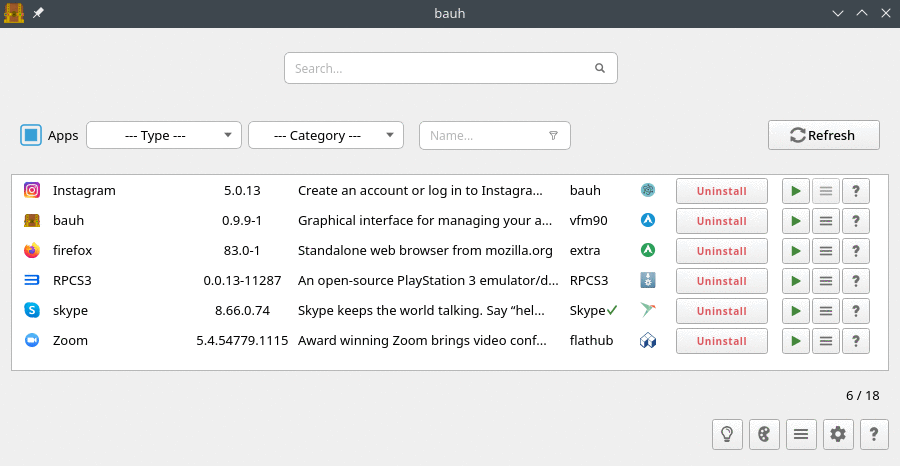900x467 pixels.
Task: Click the Search text field
Action: (x=440, y=69)
